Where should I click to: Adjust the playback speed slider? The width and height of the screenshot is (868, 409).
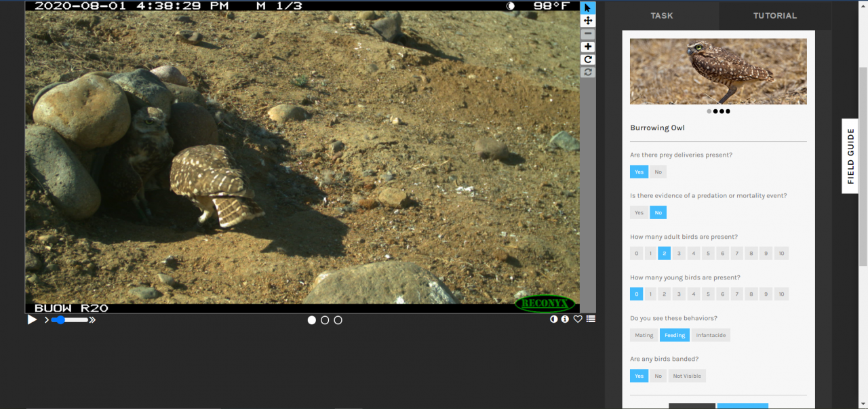click(x=69, y=320)
